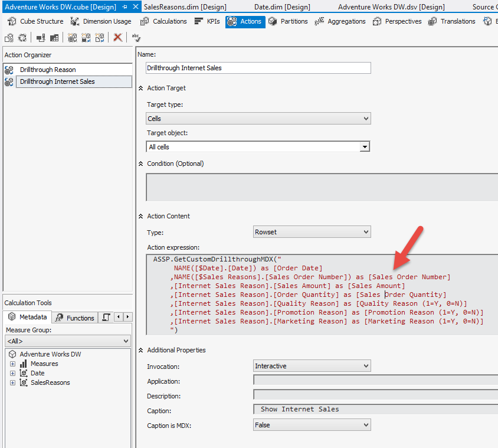This screenshot has height=448, width=498.
Task: Open the Translations designer tab
Action: (x=451, y=21)
